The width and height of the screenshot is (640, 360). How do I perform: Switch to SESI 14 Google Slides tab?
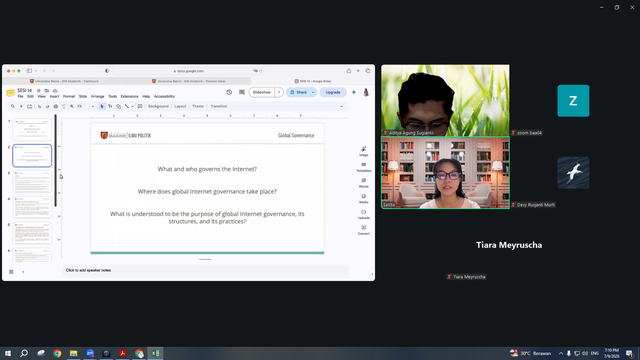[x=313, y=81]
